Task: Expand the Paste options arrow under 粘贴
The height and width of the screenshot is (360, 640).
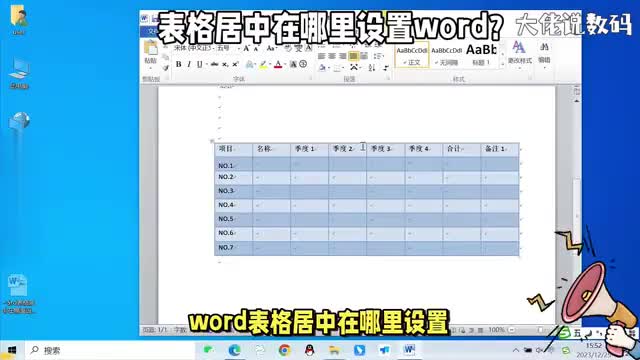Action: [151, 67]
